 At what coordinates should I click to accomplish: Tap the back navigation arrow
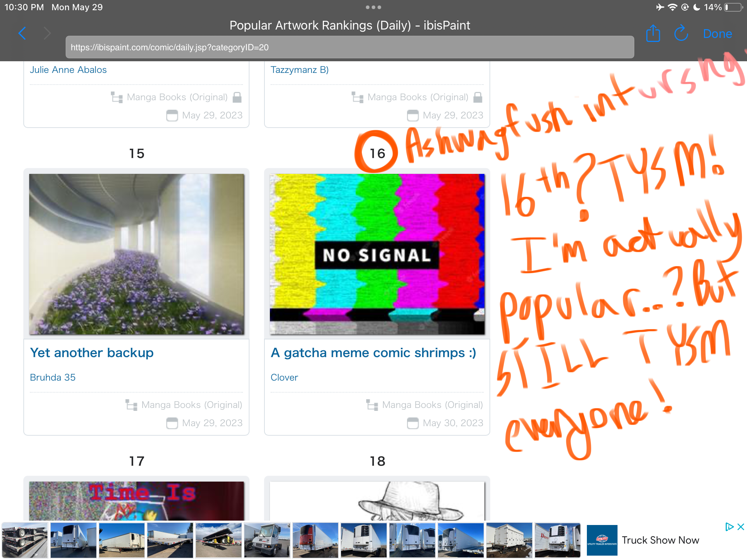tap(22, 34)
